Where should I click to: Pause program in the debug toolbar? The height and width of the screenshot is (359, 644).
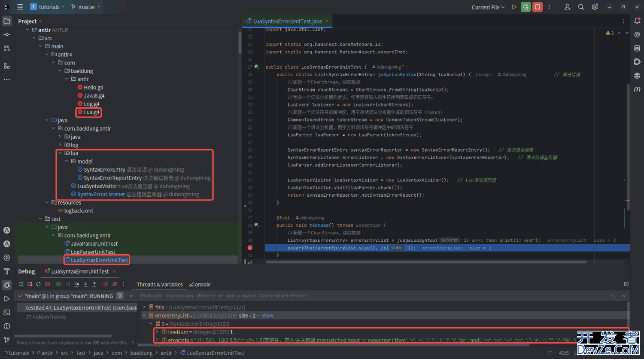(67, 284)
